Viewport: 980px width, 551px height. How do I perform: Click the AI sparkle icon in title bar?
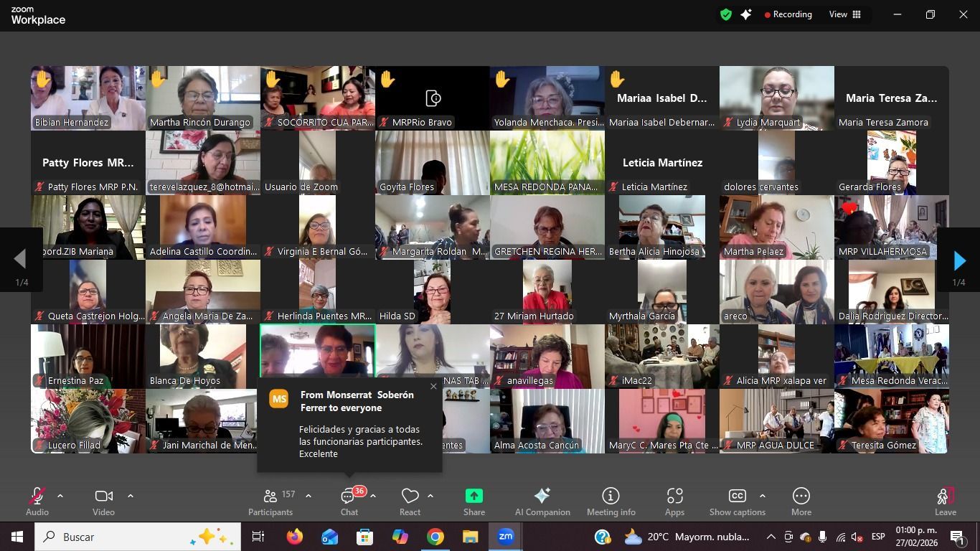point(746,14)
